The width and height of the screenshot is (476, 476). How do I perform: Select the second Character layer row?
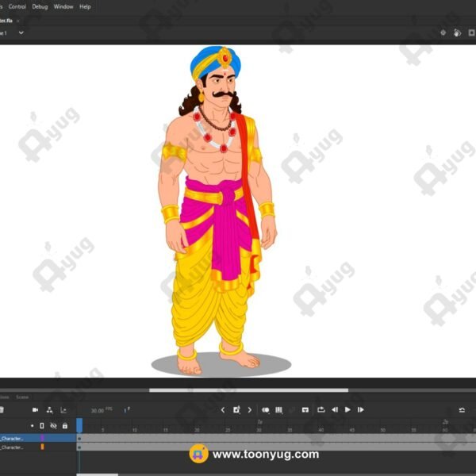point(37,447)
